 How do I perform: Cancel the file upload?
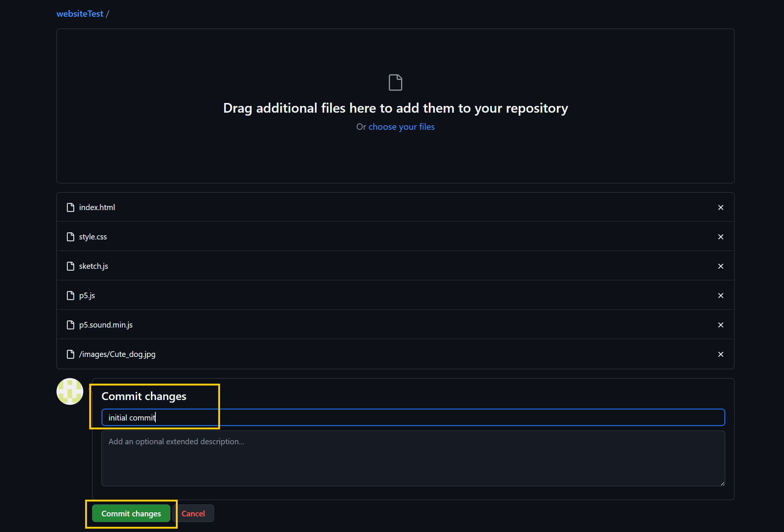tap(193, 513)
